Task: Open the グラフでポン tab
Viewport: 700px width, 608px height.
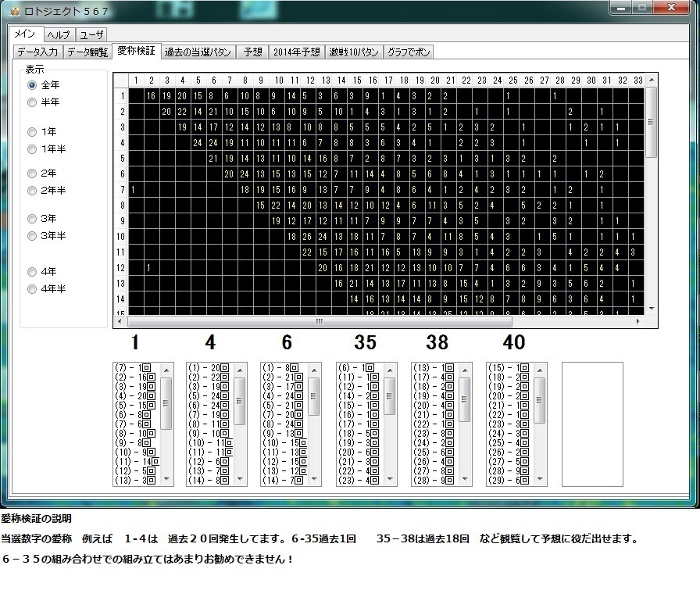Action: tap(409, 52)
